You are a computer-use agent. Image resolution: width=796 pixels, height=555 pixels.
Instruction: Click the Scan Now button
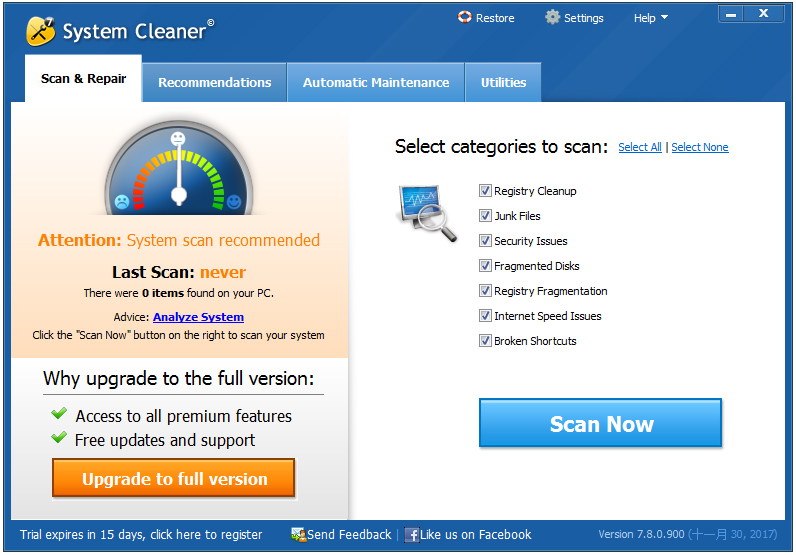click(601, 423)
